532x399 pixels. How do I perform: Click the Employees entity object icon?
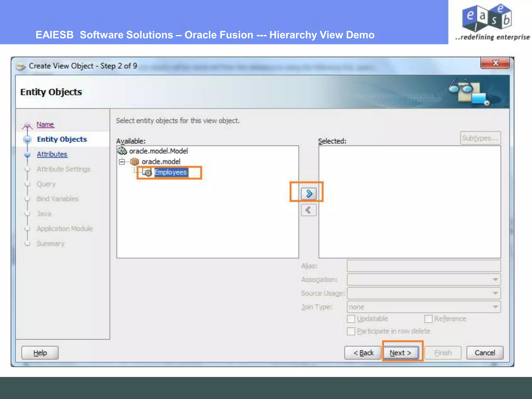147,172
